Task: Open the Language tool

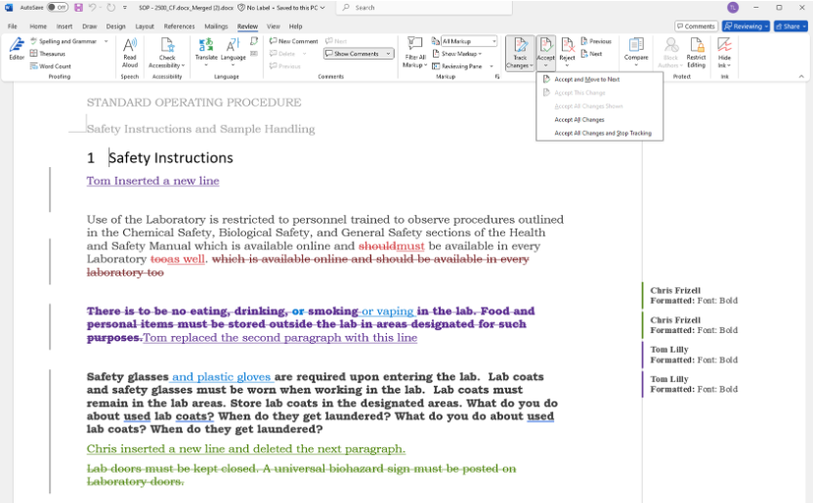Action: point(233,50)
